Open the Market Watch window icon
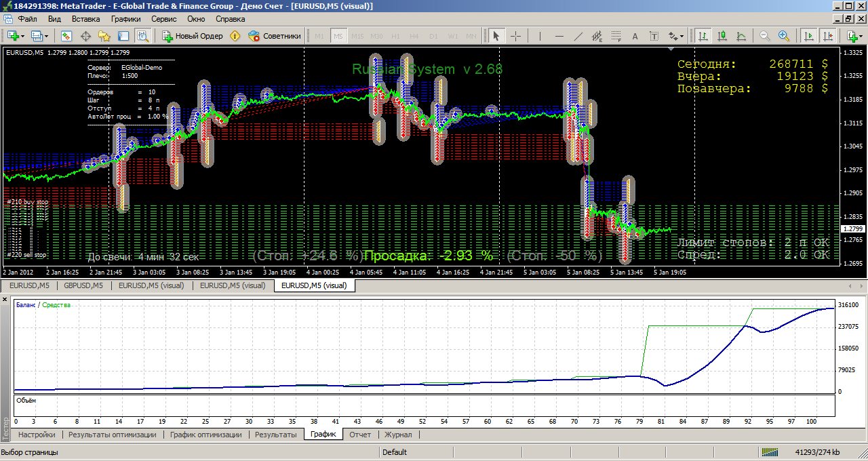This screenshot has height=461, width=868. (x=66, y=36)
